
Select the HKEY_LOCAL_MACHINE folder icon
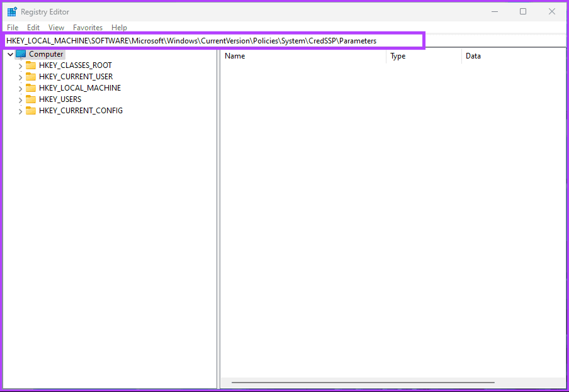(x=31, y=88)
